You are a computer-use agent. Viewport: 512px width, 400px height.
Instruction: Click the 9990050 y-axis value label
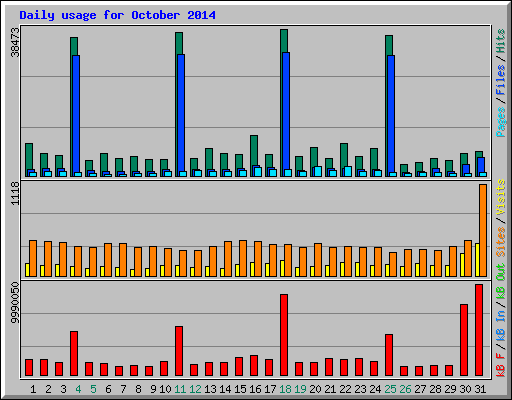15,303
